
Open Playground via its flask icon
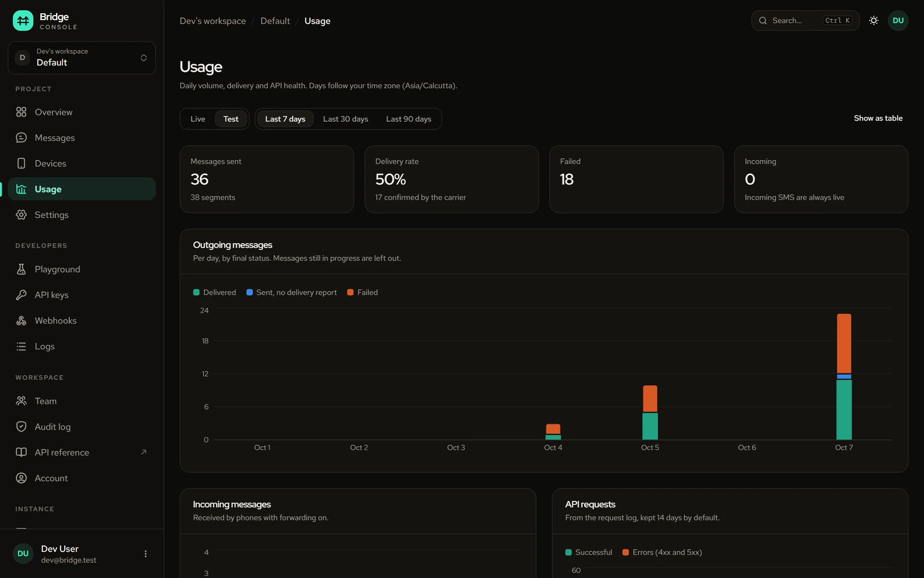(x=21, y=269)
